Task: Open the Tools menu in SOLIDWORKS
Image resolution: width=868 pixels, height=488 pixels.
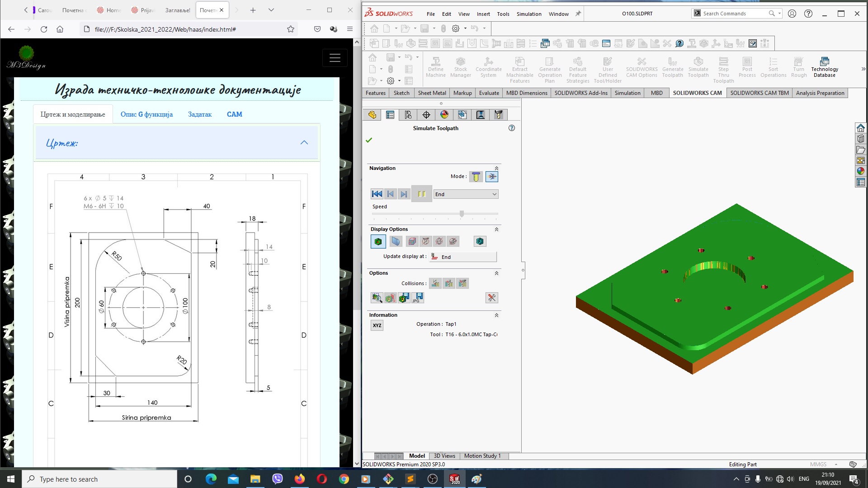Action: (x=503, y=14)
